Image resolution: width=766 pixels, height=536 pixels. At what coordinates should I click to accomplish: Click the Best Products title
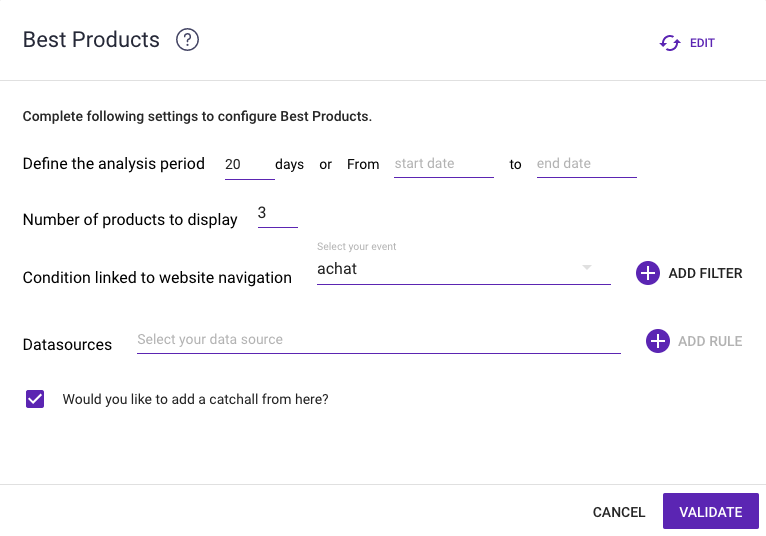coord(91,40)
